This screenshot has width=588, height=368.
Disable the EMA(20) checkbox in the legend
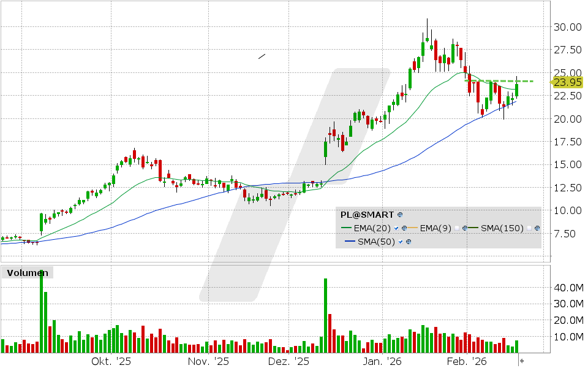tap(396, 228)
